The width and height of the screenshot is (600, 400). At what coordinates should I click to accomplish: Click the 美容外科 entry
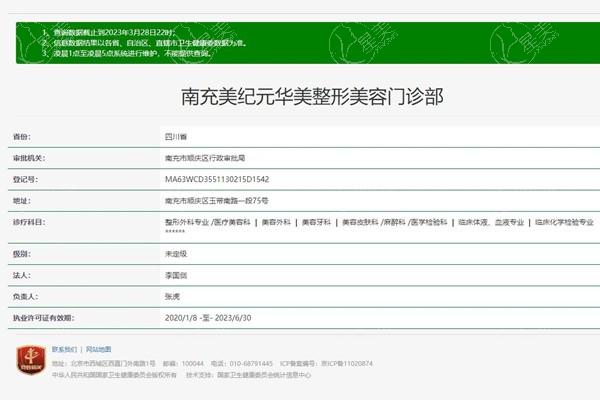click(276, 222)
